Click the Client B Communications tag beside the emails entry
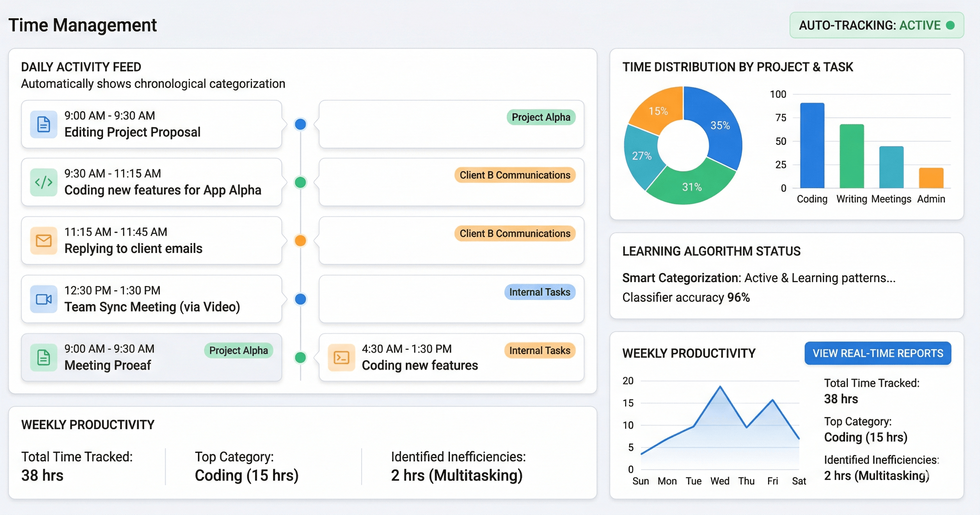 (x=514, y=233)
